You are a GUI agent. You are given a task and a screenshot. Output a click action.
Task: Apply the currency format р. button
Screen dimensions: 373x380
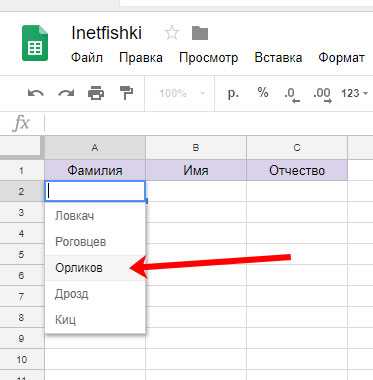(233, 93)
